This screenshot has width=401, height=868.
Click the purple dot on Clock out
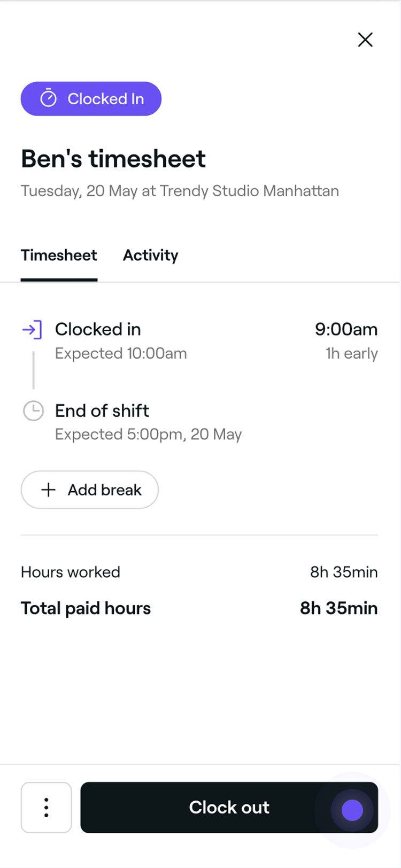click(x=352, y=810)
